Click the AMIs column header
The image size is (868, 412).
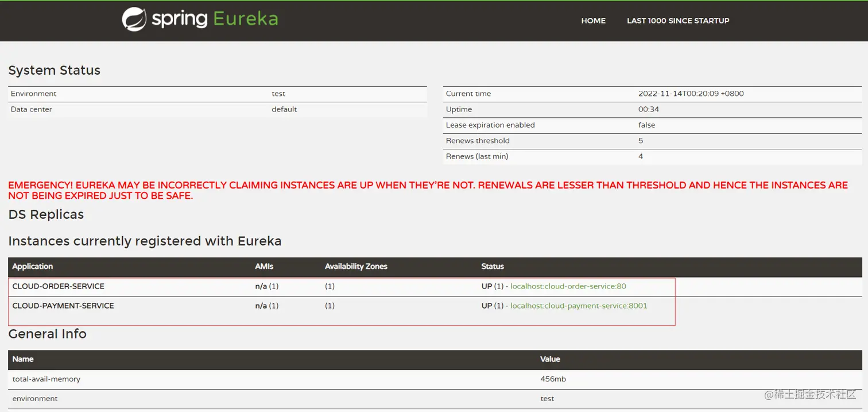click(x=264, y=267)
